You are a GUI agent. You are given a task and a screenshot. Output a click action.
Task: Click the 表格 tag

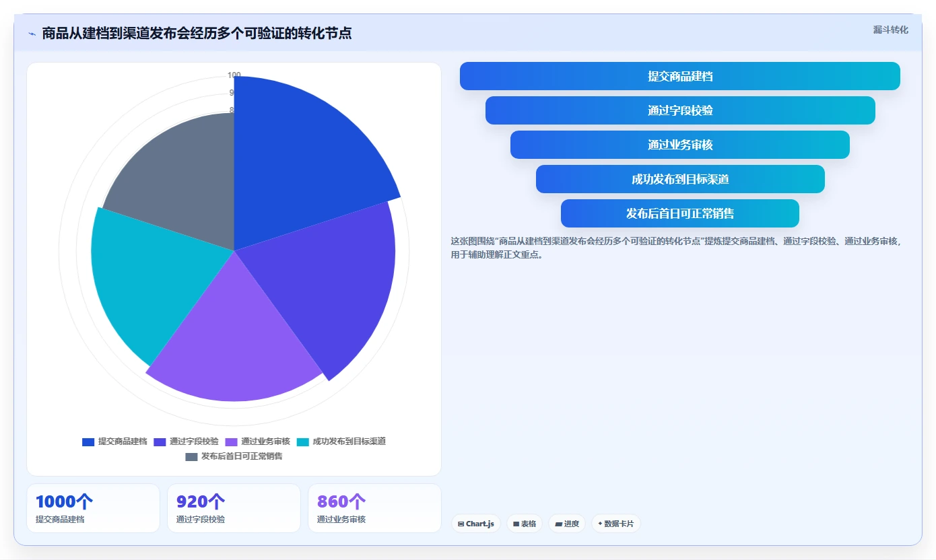point(525,524)
